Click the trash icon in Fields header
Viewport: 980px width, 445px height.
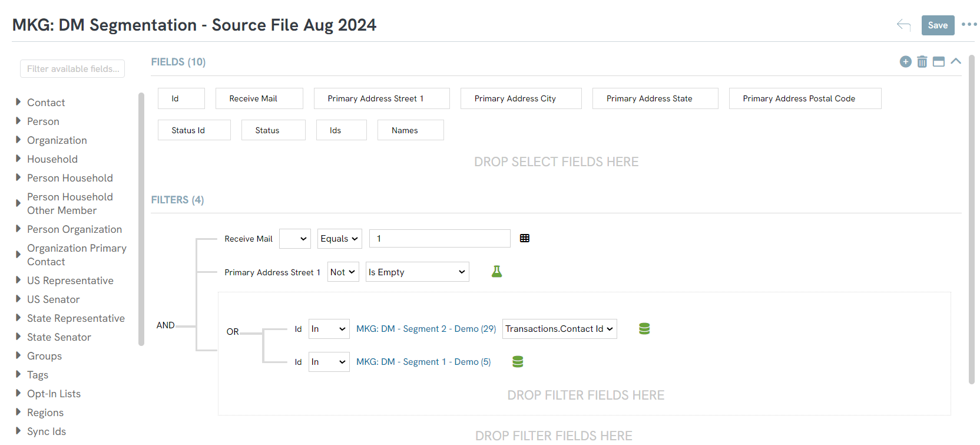coord(922,61)
